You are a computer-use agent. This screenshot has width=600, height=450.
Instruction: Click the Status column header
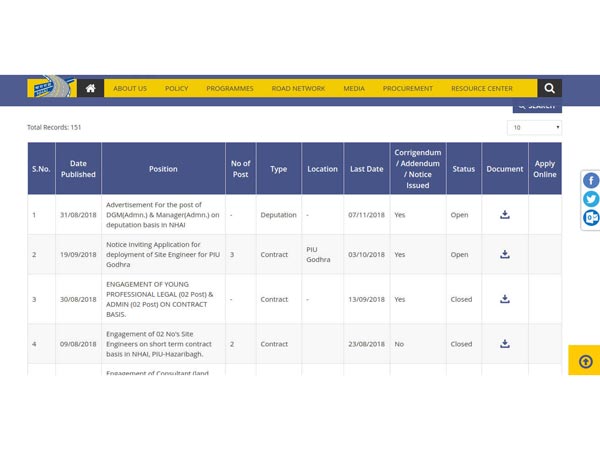pos(464,169)
